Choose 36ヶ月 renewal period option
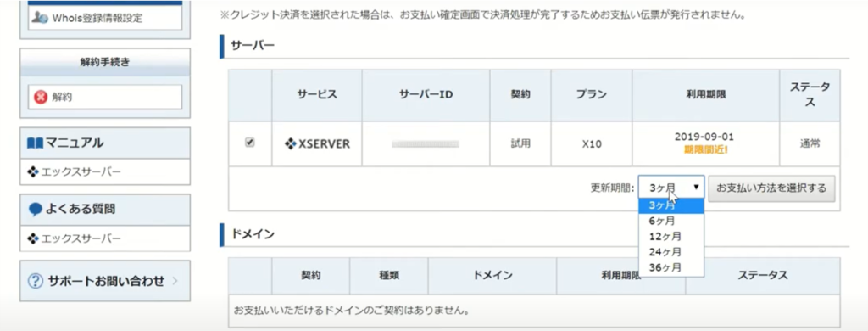 (671, 267)
